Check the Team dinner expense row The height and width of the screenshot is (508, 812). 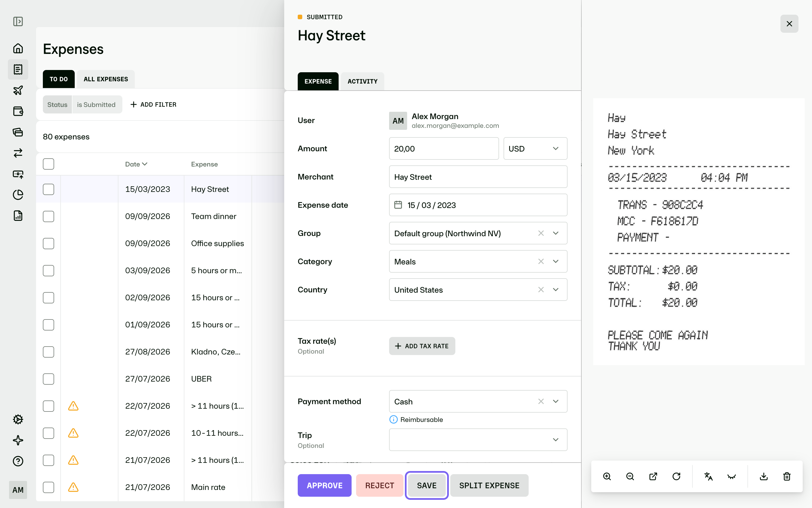(x=48, y=216)
